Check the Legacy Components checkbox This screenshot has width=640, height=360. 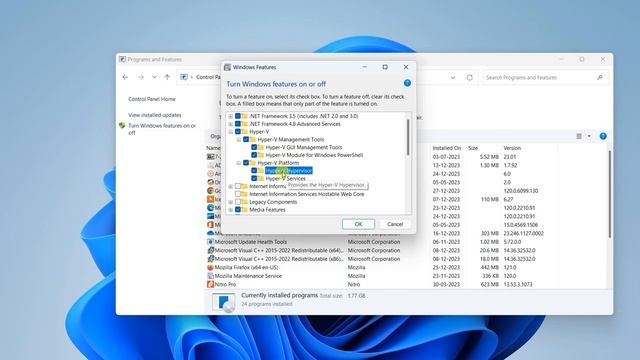238,202
